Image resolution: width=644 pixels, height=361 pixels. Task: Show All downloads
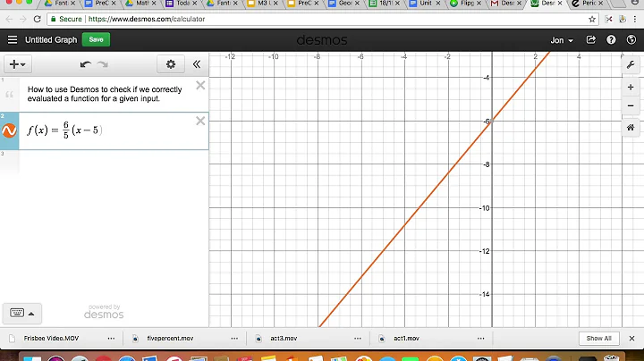(x=598, y=339)
